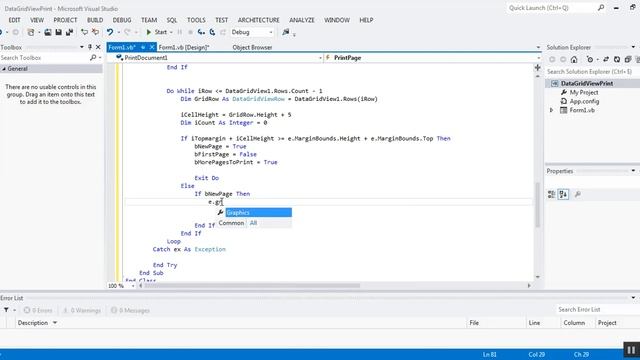Select the Graphics suggestion in IntelliSense list
Image resolution: width=640 pixels, height=360 pixels.
258,212
